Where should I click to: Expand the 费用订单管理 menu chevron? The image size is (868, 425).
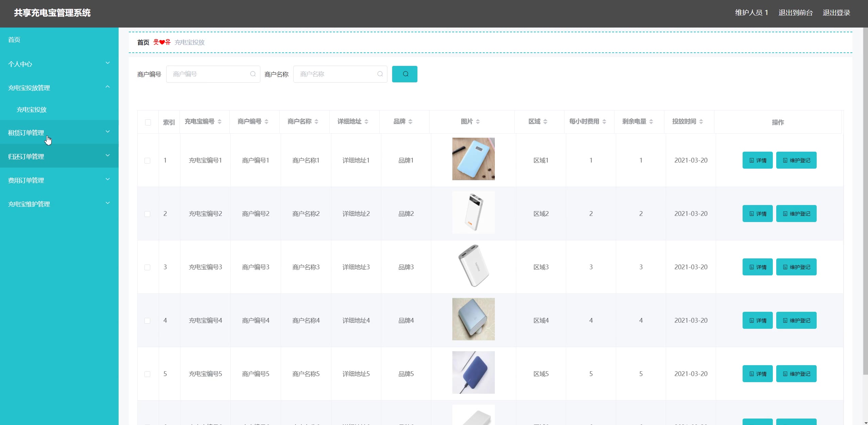click(108, 179)
